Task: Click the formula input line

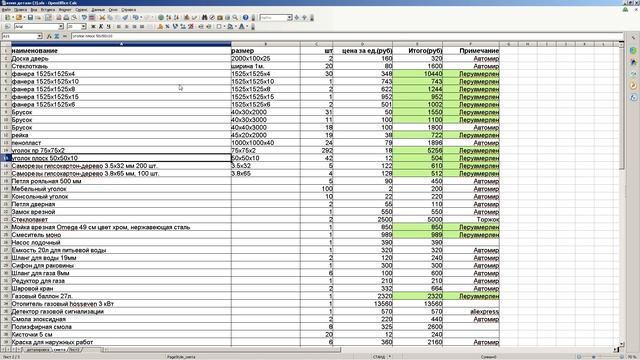Action: pos(347,36)
